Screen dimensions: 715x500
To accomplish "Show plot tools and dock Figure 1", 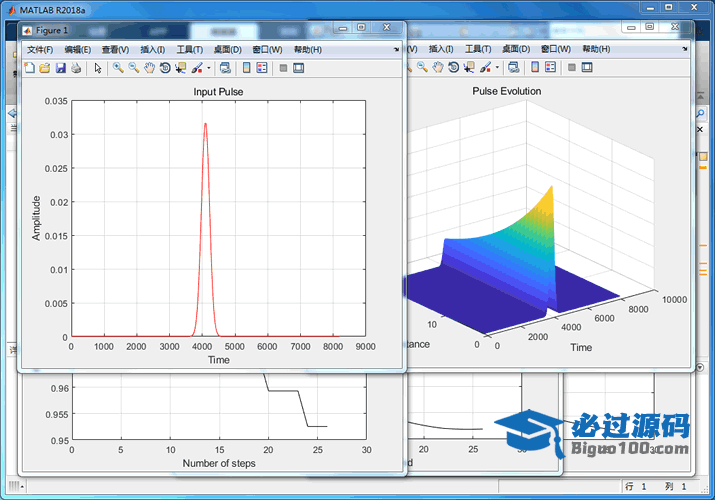I will coord(298,68).
